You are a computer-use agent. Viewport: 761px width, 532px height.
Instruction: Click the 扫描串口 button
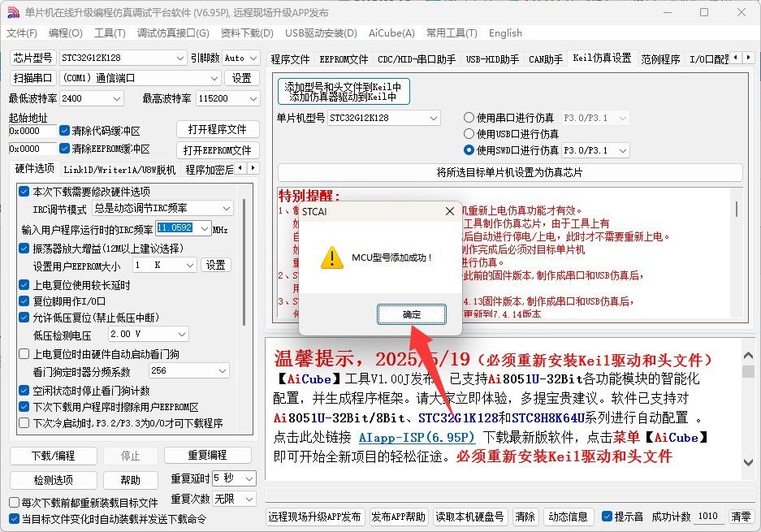pyautogui.click(x=32, y=78)
